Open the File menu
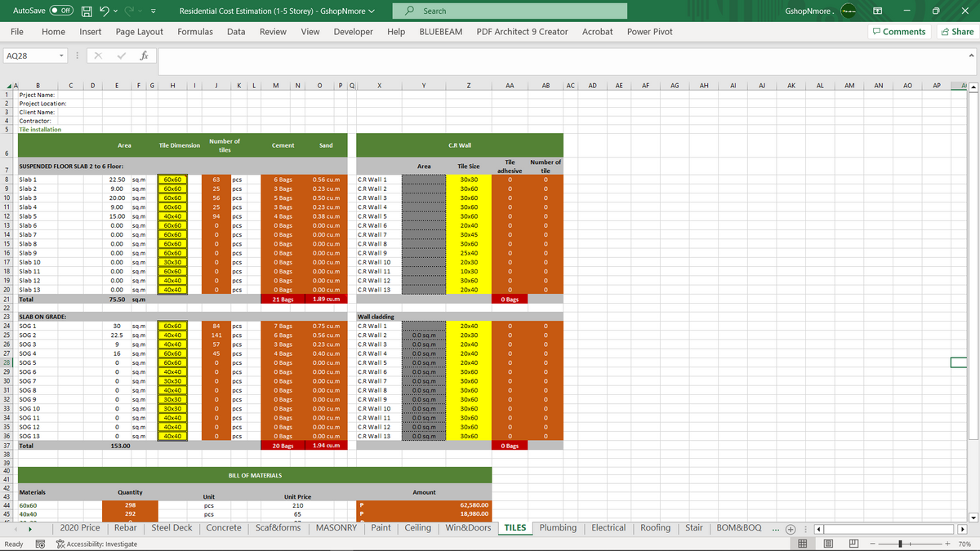This screenshot has width=980, height=551. [16, 32]
